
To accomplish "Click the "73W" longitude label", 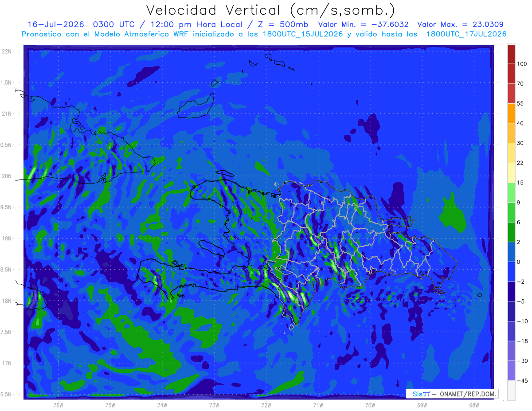I will click(x=214, y=405).
